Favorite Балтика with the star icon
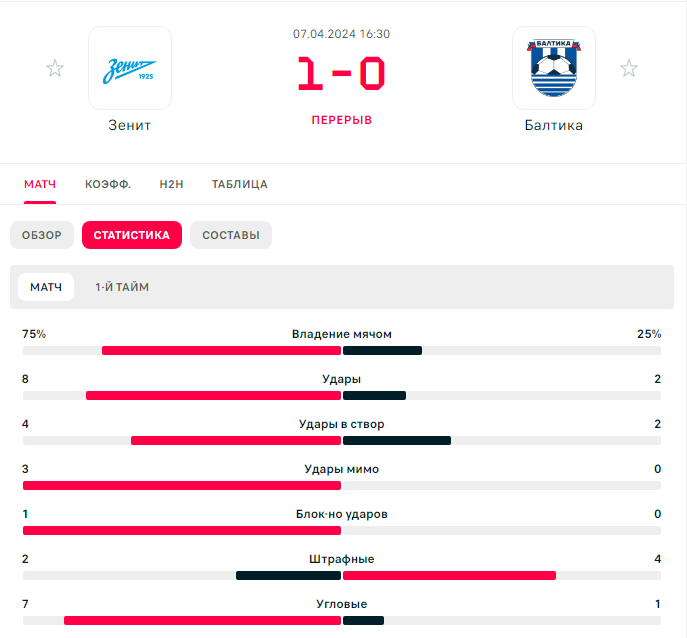Image resolution: width=687 pixels, height=638 pixels. click(x=629, y=68)
